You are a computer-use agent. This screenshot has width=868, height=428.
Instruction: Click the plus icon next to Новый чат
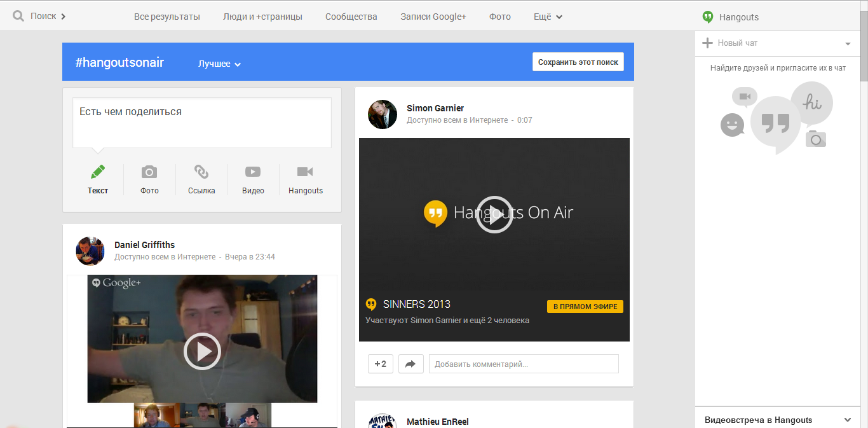(x=707, y=43)
